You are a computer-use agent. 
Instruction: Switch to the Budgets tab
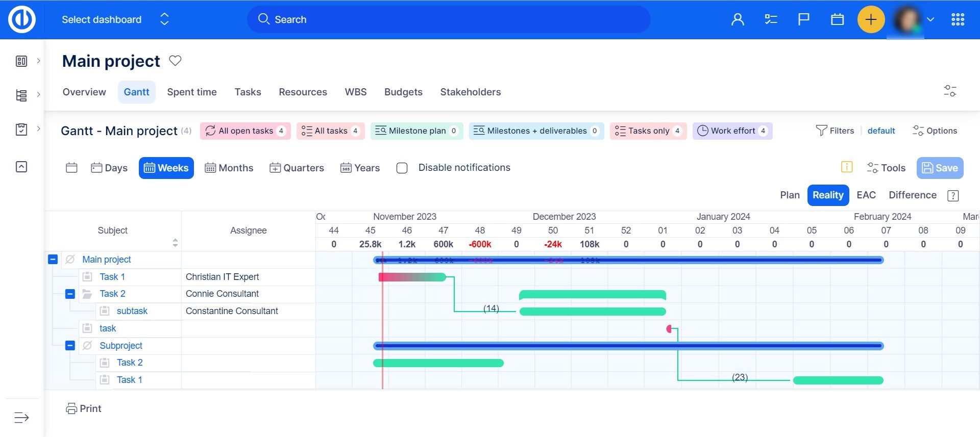coord(403,92)
